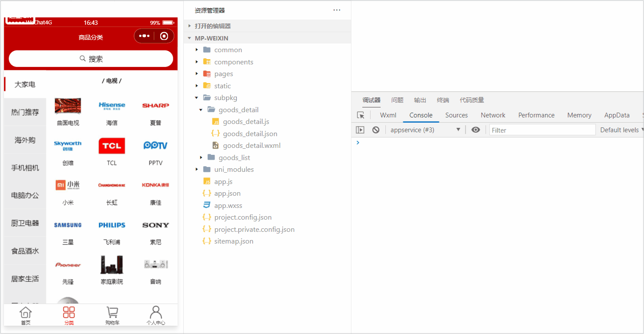The image size is (644, 334).
Task: Expand the common folder
Action: pos(197,50)
